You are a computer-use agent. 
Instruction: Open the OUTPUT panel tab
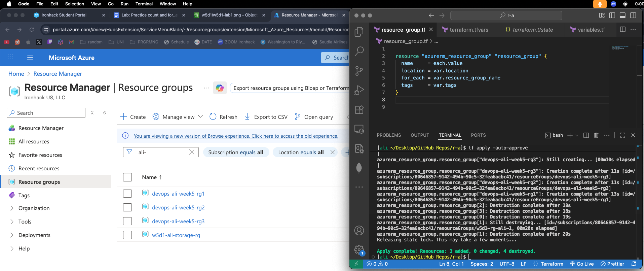click(x=420, y=135)
